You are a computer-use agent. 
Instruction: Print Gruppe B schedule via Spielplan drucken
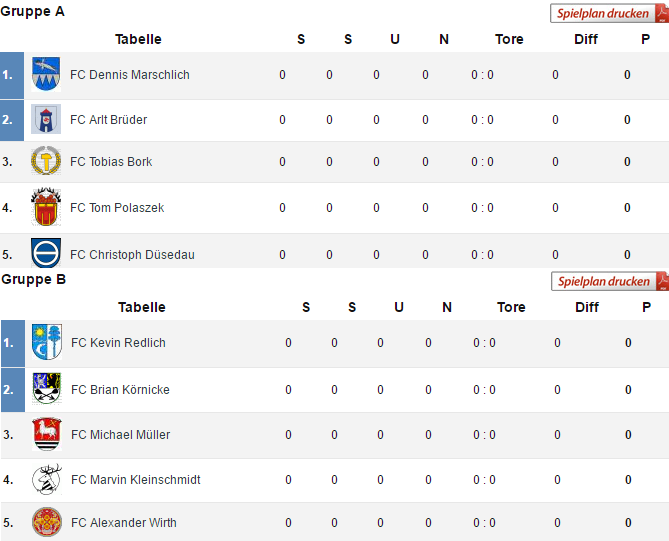point(608,281)
